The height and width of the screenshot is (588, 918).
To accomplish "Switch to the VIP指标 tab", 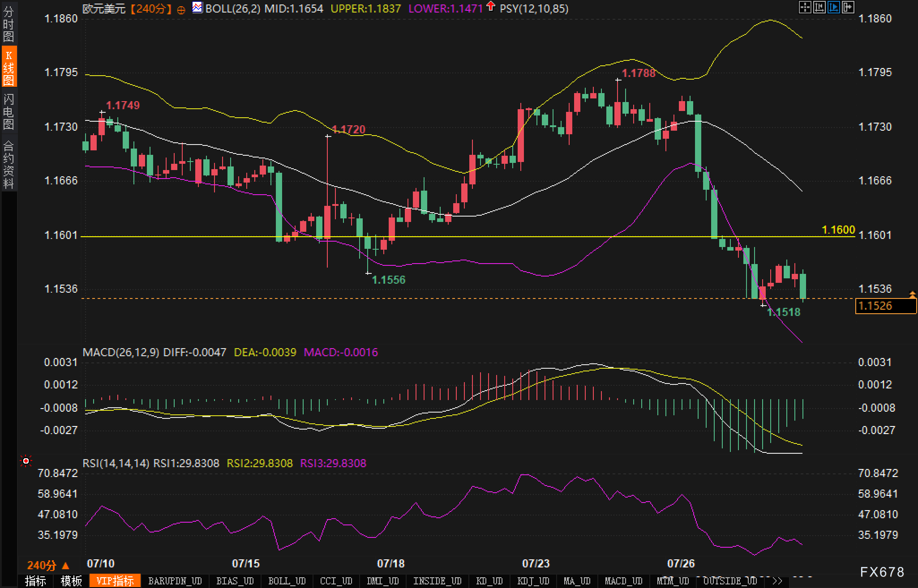I will pyautogui.click(x=115, y=581).
